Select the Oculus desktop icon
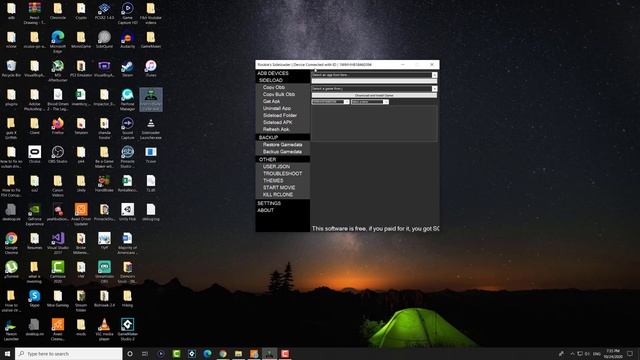The height and width of the screenshot is (360, 640). point(34,155)
